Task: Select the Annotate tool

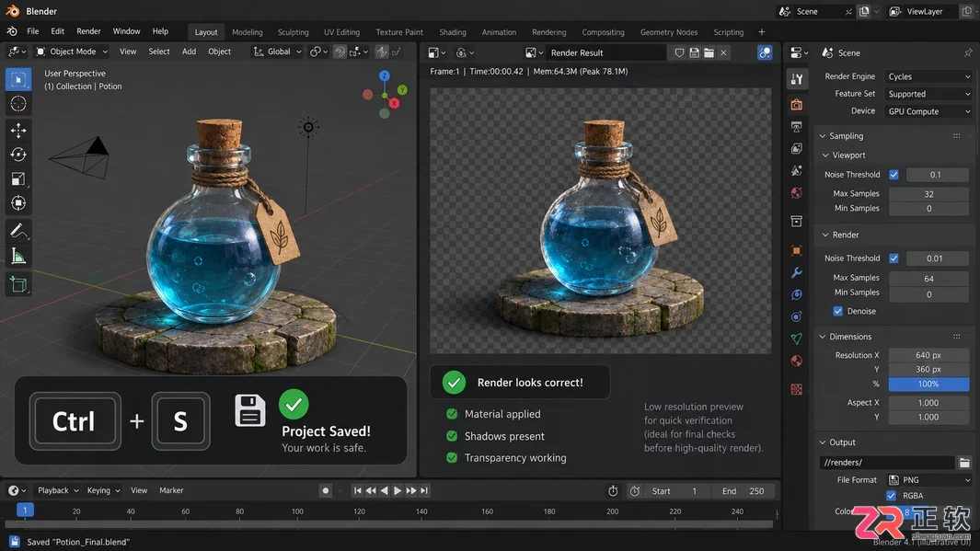Action: [x=18, y=231]
